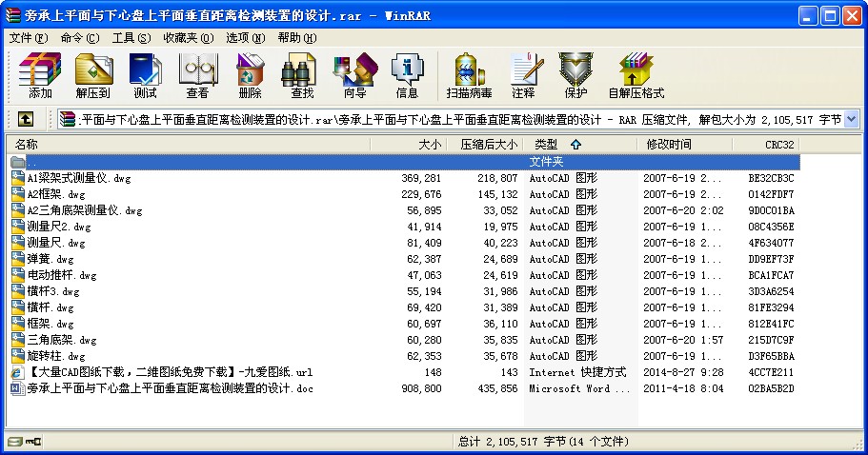Screen dimensions: 868x455
Task: Open the 工具(S) menu
Action: click(131, 38)
